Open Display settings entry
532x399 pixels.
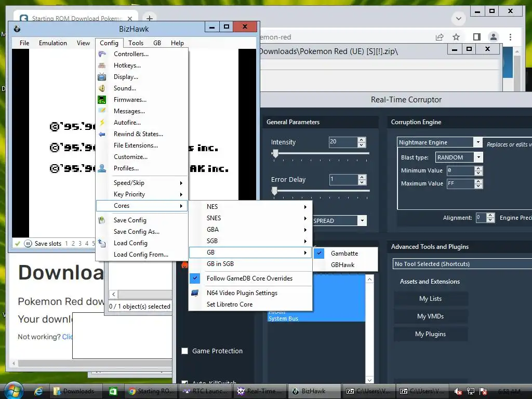coord(142,77)
